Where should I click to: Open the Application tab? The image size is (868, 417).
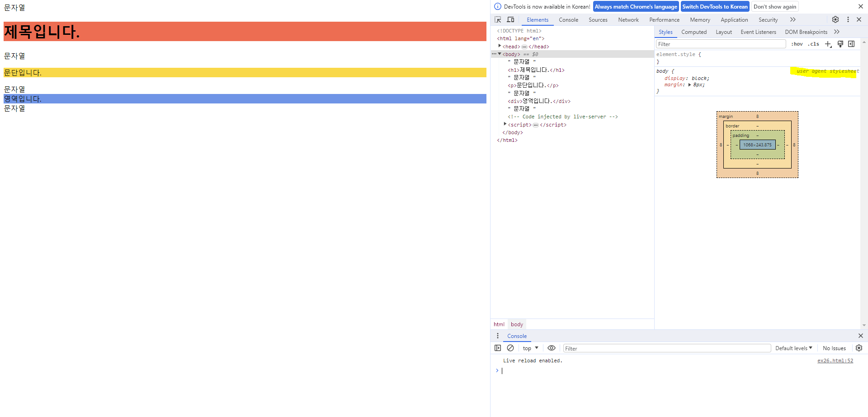coord(734,19)
